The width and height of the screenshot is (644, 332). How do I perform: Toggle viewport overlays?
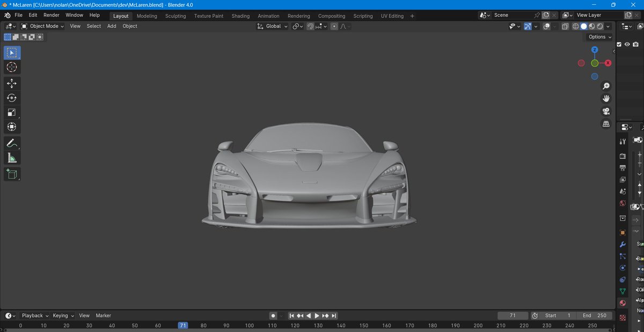click(x=546, y=26)
